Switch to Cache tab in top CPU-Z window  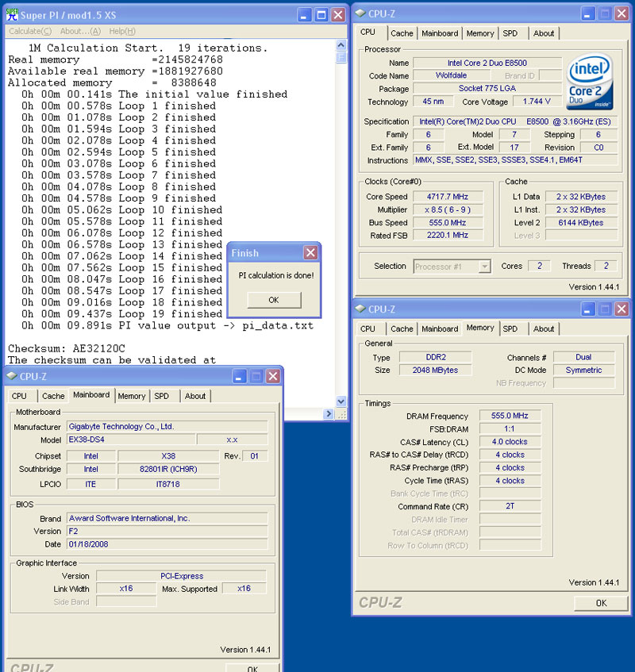pyautogui.click(x=402, y=33)
